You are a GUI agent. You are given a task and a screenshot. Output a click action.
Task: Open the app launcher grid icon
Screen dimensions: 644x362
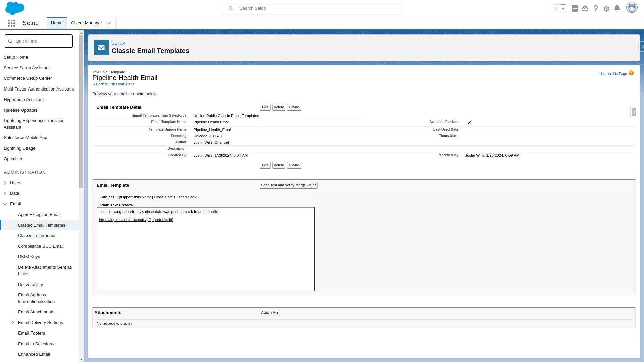(11, 23)
